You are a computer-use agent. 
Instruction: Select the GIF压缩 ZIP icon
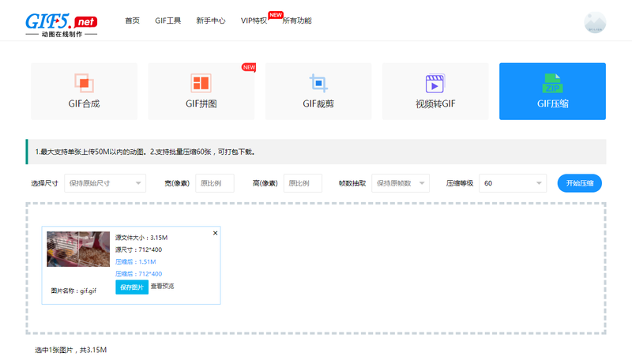[552, 84]
